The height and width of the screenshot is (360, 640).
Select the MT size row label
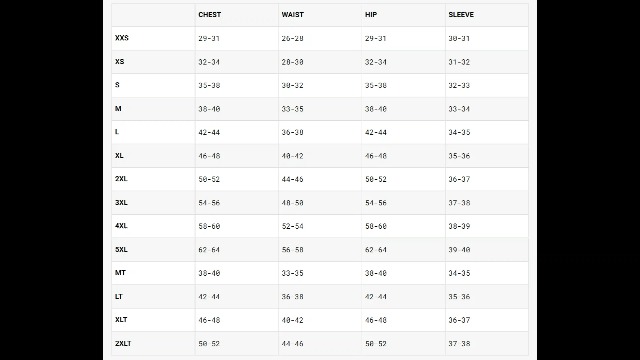(120, 273)
